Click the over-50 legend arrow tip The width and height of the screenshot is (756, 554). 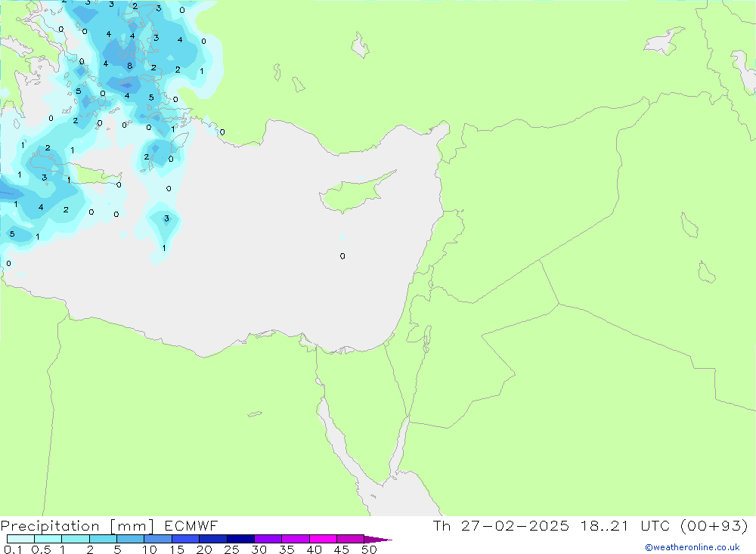pos(378,540)
